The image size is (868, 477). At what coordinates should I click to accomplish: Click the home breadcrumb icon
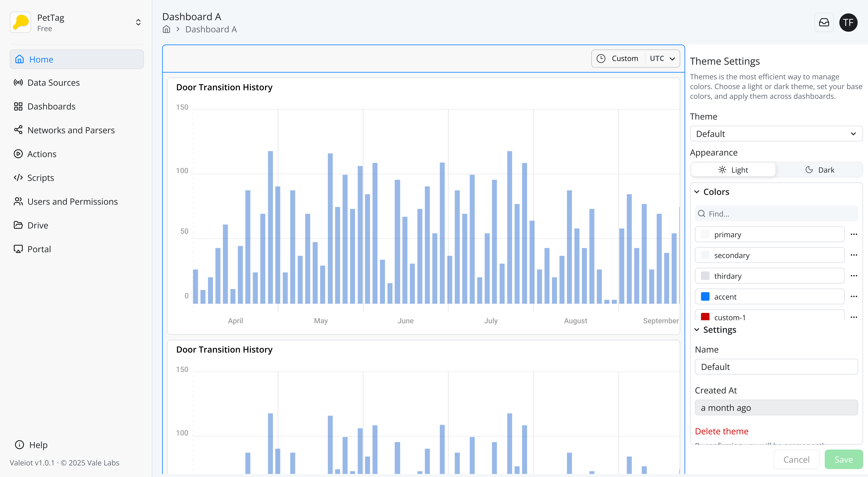click(166, 29)
